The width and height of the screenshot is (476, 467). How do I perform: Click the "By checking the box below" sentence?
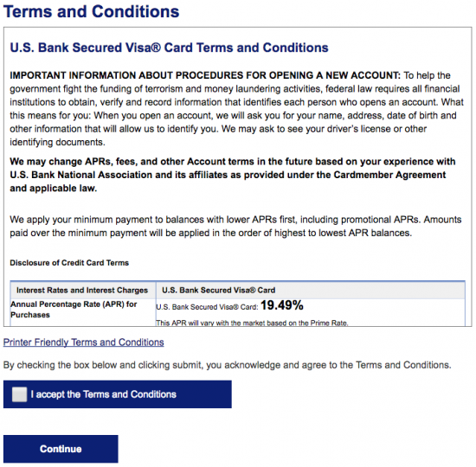point(227,365)
